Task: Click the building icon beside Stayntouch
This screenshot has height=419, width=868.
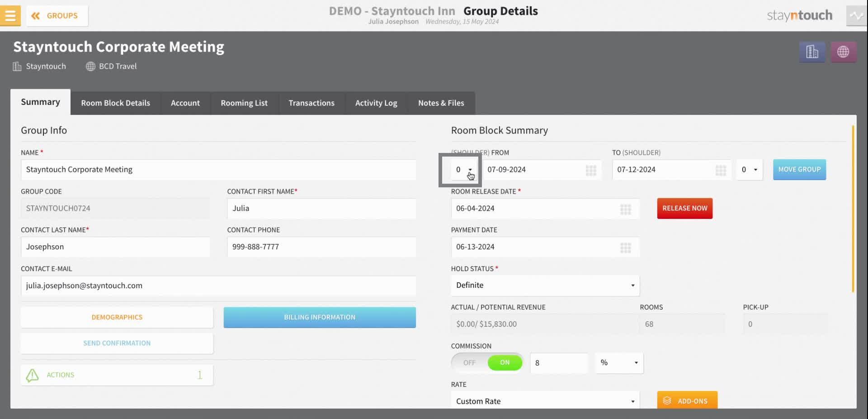Action: (17, 67)
